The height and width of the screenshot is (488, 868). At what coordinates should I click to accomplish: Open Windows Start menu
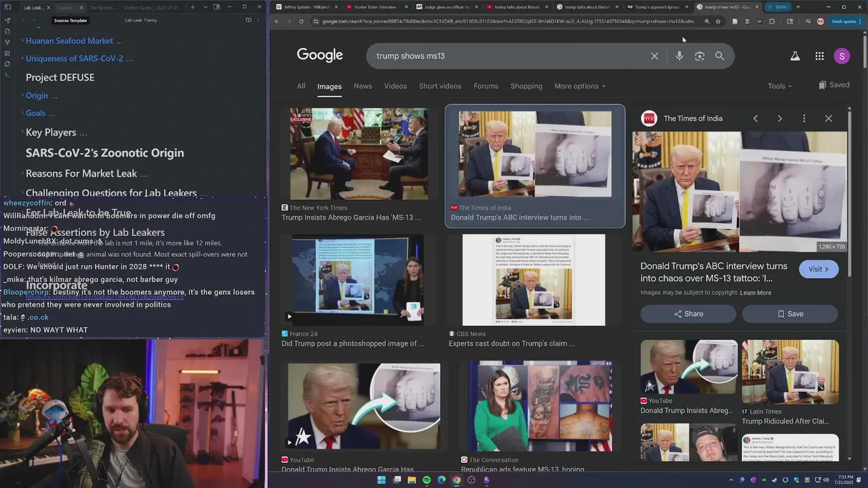[x=381, y=480]
